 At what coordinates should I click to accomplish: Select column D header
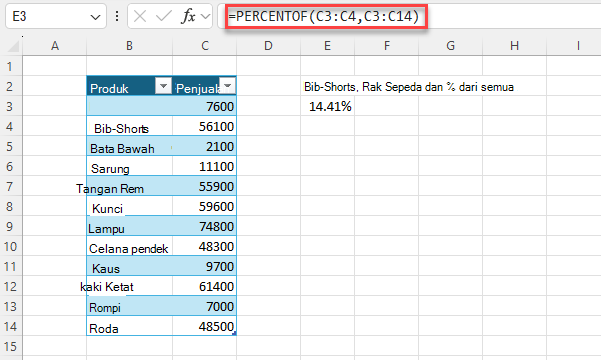point(268,46)
